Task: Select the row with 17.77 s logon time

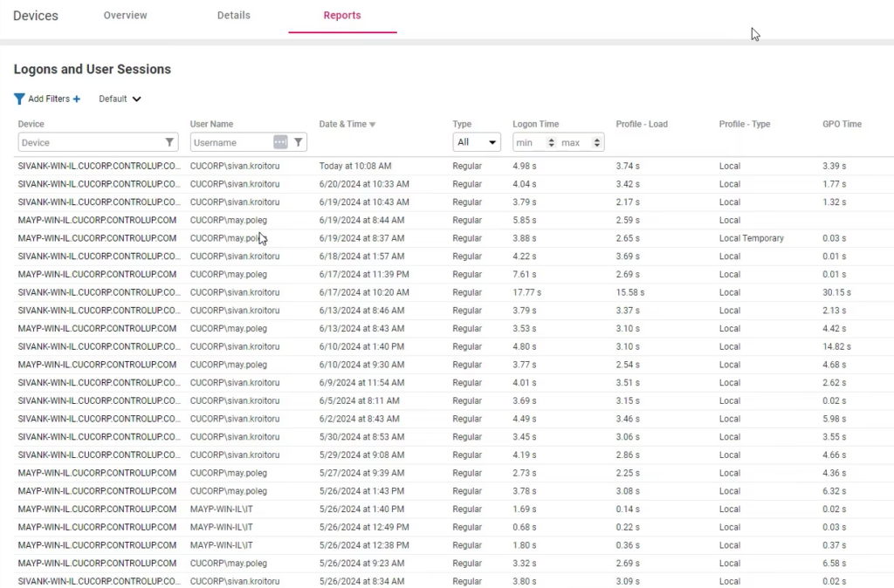Action: (x=526, y=293)
